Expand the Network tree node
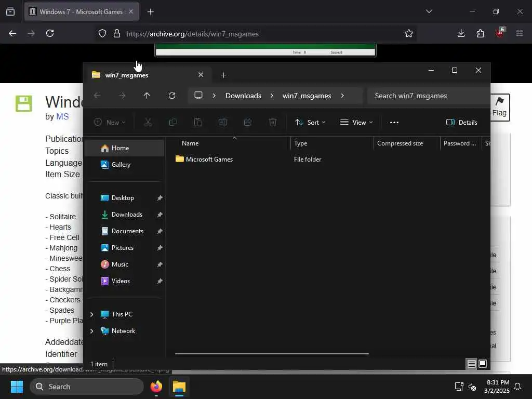The width and height of the screenshot is (532, 399). point(91,331)
